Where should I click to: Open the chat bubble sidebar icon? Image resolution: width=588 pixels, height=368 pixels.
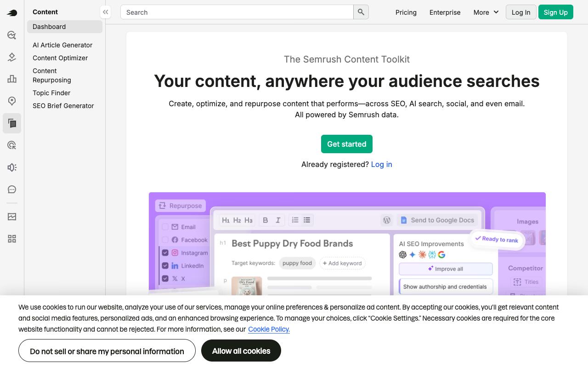pos(12,190)
